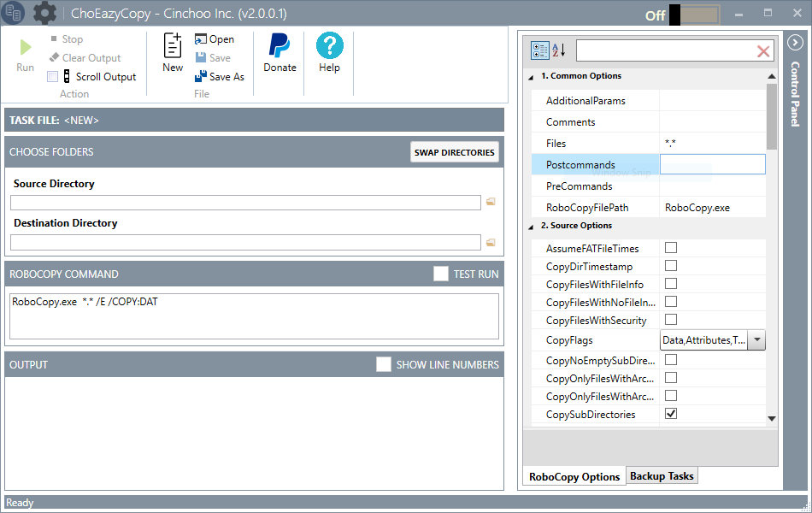
Task: Open a task file
Action: 215,38
